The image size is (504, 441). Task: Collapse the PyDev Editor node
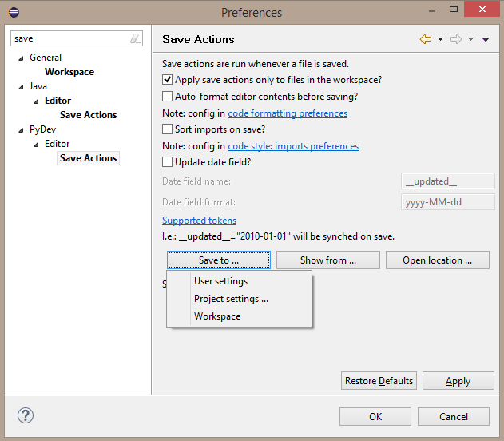click(36, 145)
